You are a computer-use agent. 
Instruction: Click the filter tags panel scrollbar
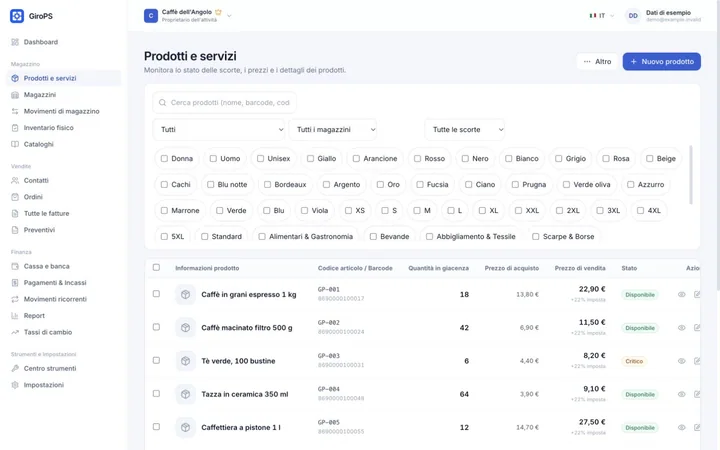(691, 174)
